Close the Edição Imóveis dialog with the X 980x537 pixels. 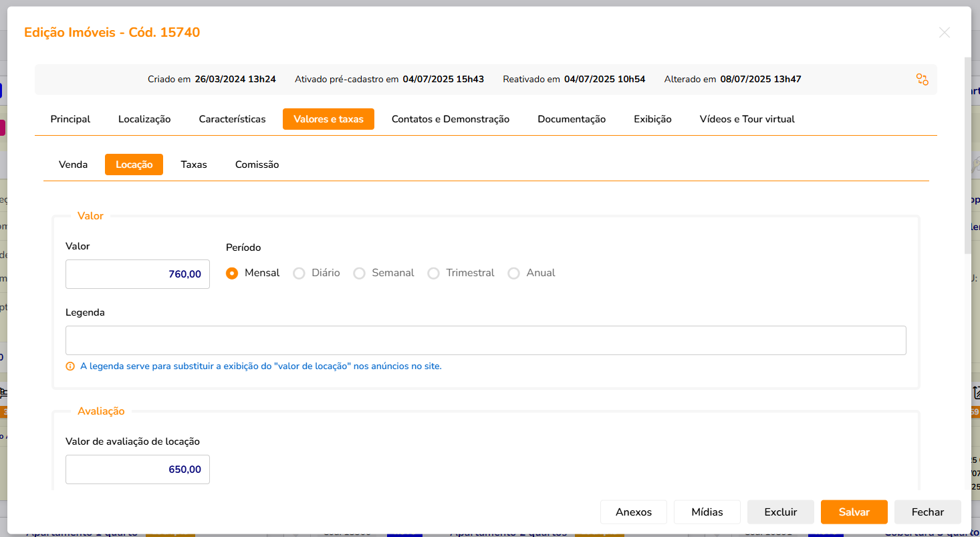click(x=944, y=33)
